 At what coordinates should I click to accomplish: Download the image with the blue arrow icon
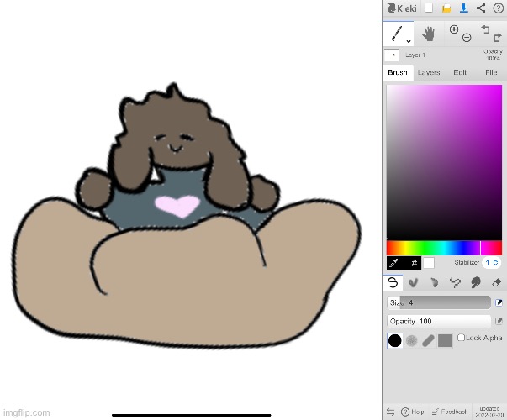pyautogui.click(x=463, y=8)
